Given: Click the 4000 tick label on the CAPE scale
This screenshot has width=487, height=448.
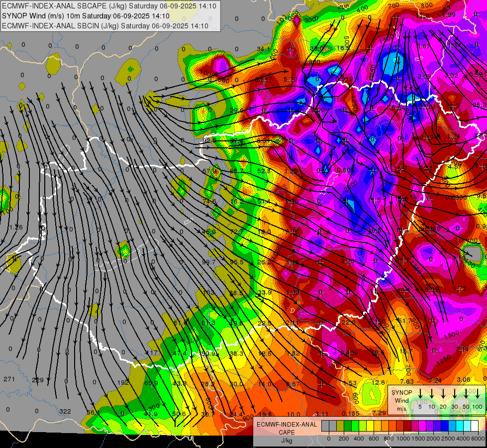Looking at the screenshot, I should (x=463, y=439).
